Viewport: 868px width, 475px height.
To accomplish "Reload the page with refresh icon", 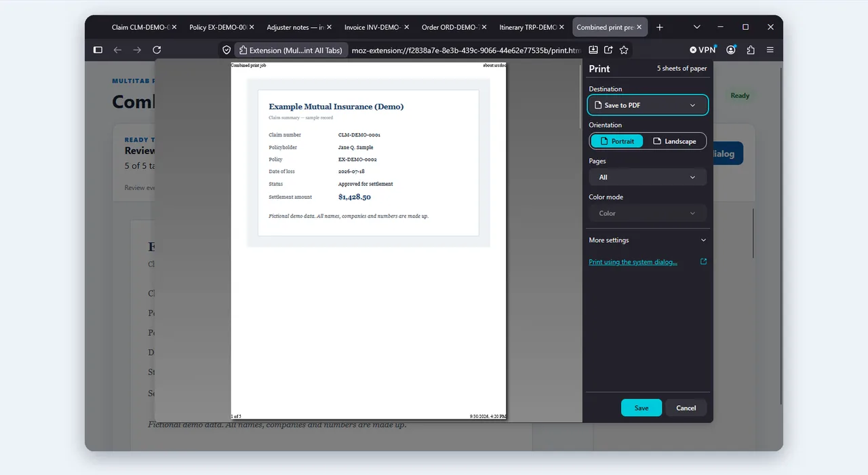I will coord(157,50).
